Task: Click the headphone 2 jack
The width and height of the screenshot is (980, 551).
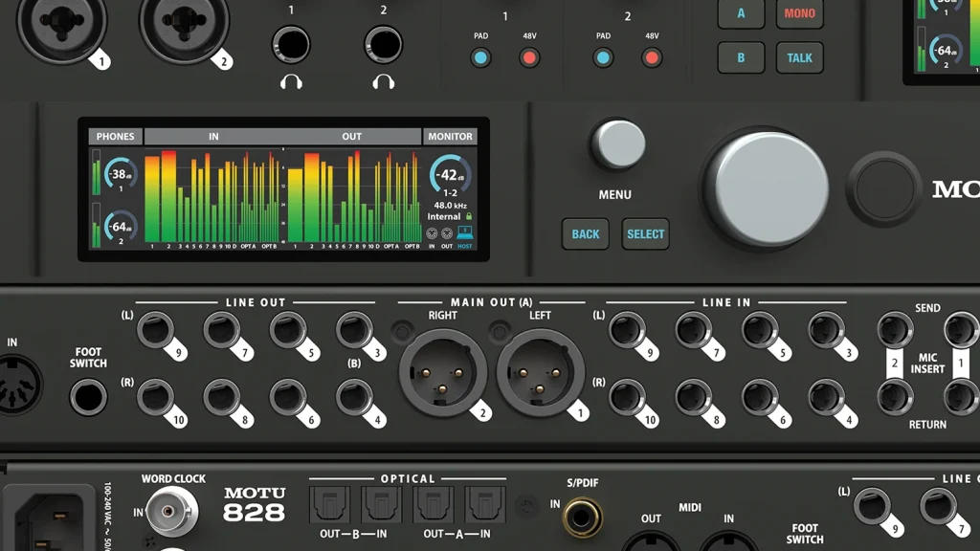Action: click(x=383, y=44)
